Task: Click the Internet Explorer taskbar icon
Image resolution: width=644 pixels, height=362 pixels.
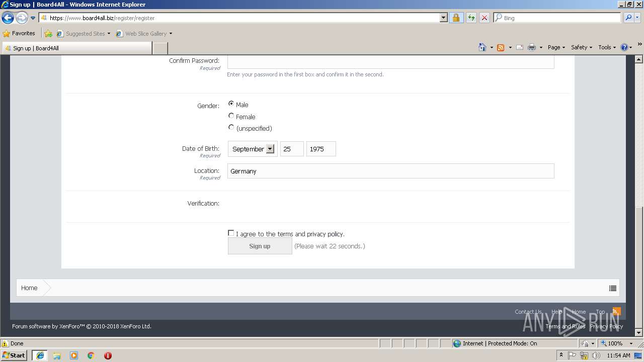Action: [40, 355]
